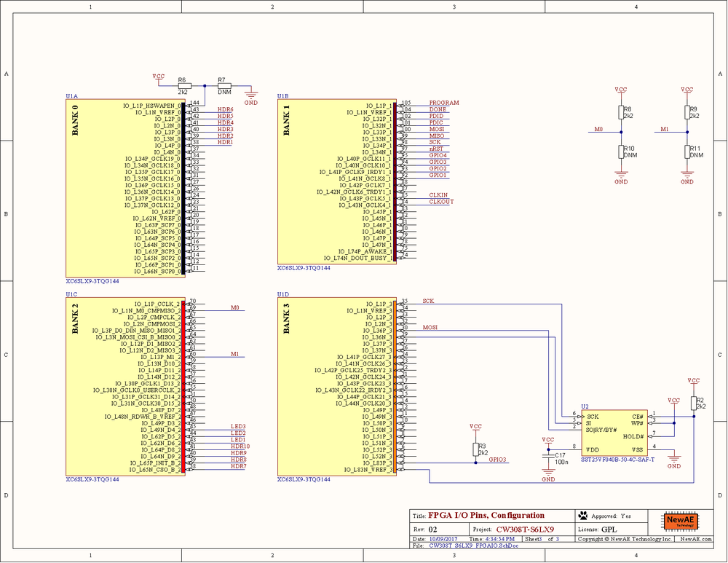Click the paw print approval icon

tap(582, 516)
